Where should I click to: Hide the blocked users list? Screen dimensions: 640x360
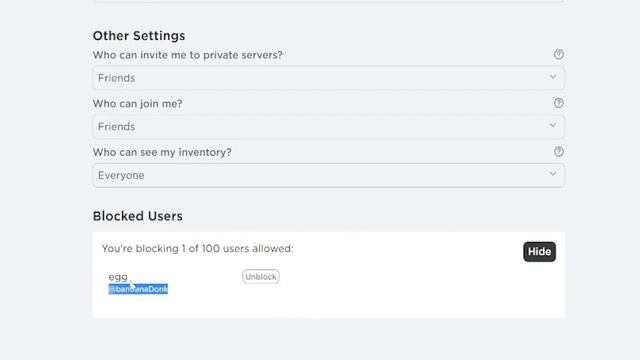coord(539,251)
